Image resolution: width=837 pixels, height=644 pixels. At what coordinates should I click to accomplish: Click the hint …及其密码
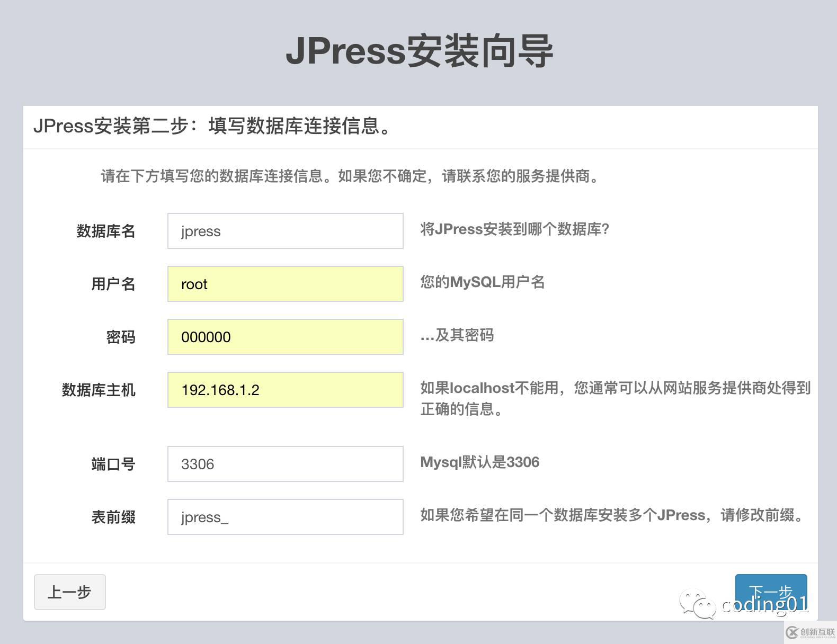pos(457,335)
